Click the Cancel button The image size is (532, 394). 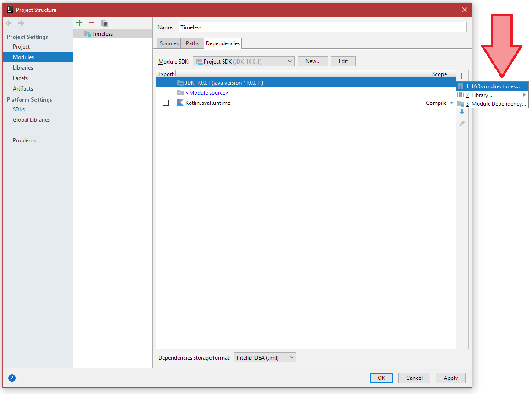(414, 378)
